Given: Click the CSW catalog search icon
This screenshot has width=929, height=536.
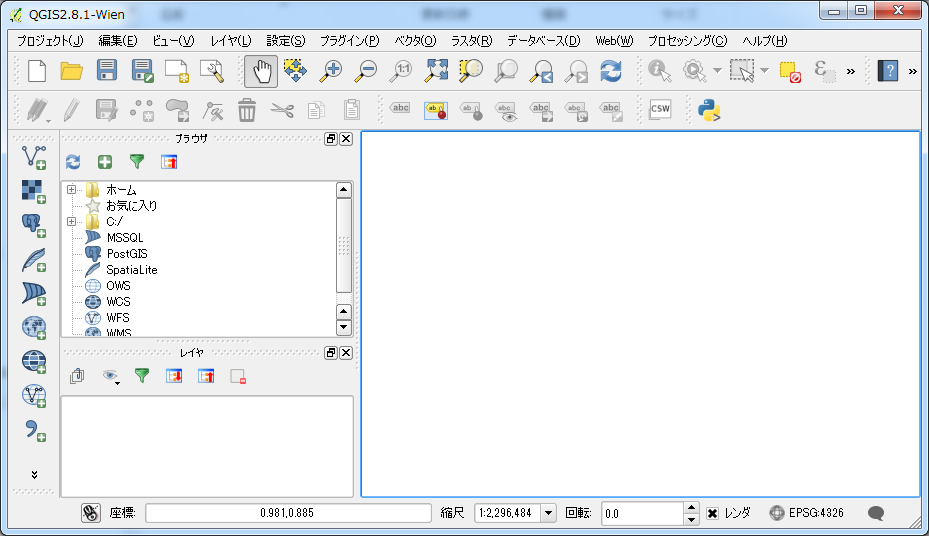Looking at the screenshot, I should pyautogui.click(x=660, y=110).
